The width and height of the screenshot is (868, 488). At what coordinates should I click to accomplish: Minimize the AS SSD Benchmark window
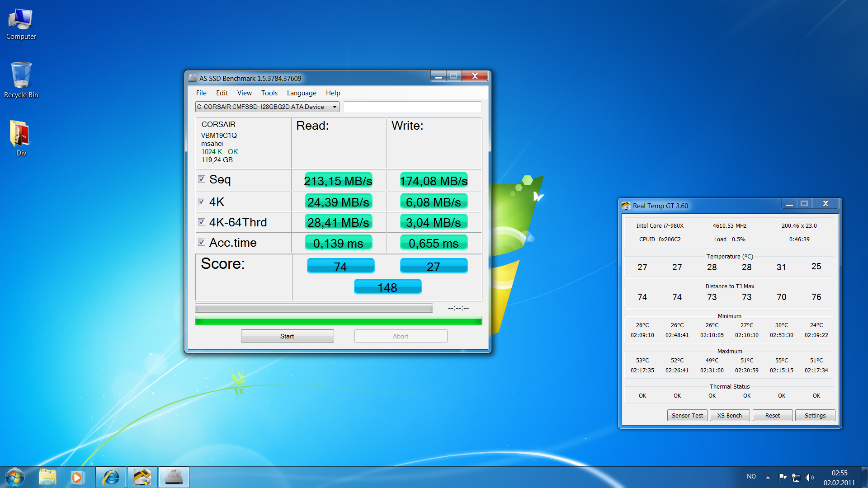click(x=439, y=76)
